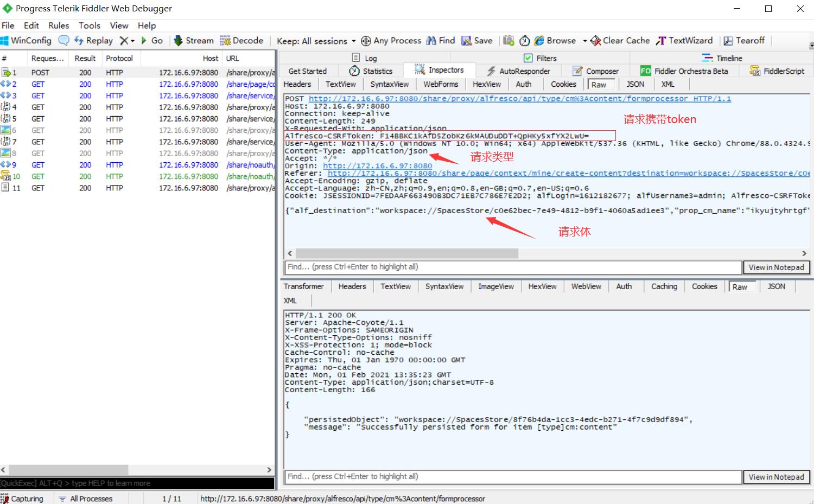Click the response Find input field

point(513,477)
